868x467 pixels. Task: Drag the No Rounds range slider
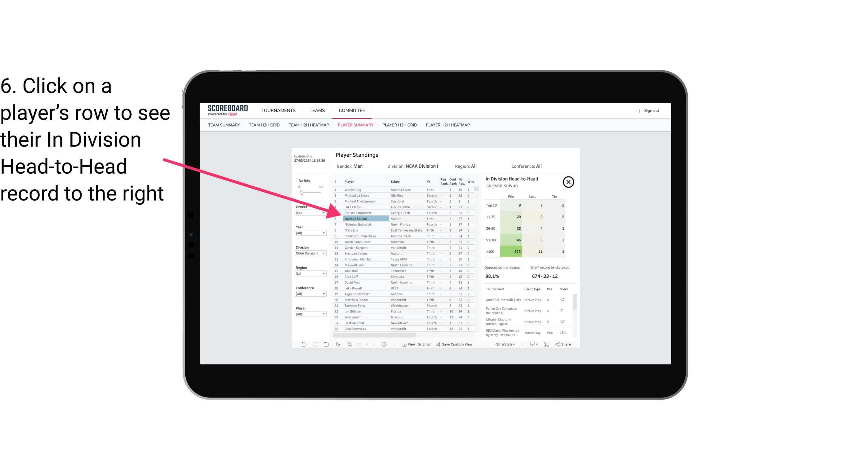pos(302,193)
